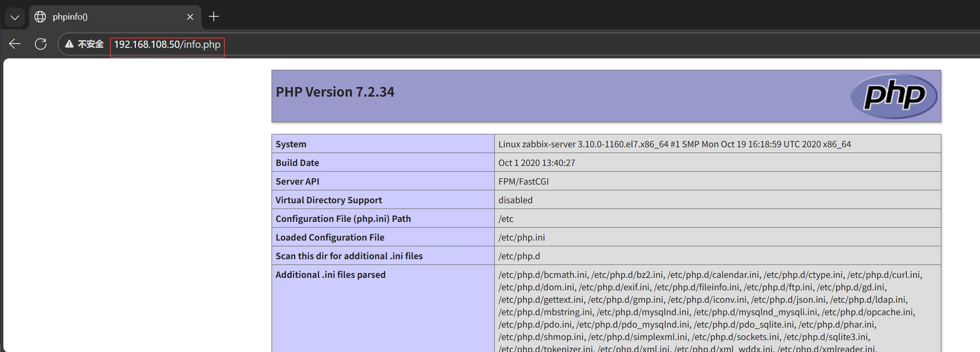
Task: Click the address bar URL 192.168.108.50/info.php
Action: tap(167, 44)
